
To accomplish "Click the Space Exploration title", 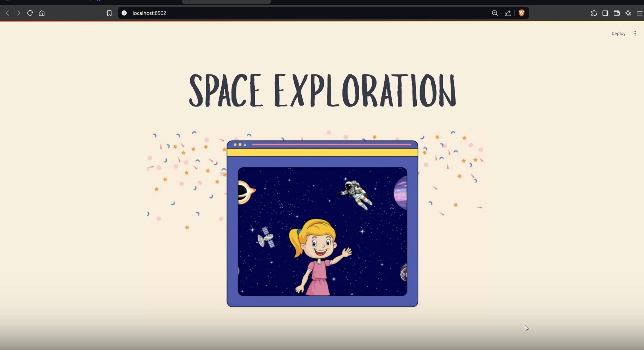I will (x=323, y=90).
